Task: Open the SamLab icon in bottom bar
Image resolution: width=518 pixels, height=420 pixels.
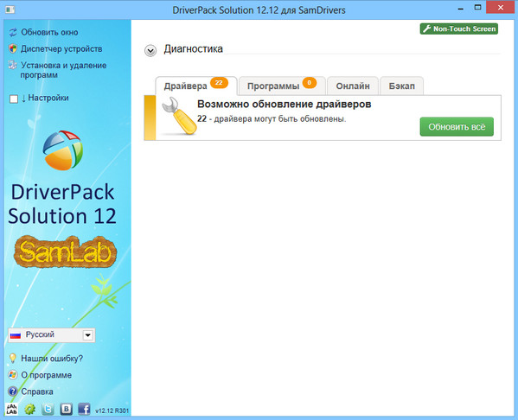Action: tap(11, 409)
